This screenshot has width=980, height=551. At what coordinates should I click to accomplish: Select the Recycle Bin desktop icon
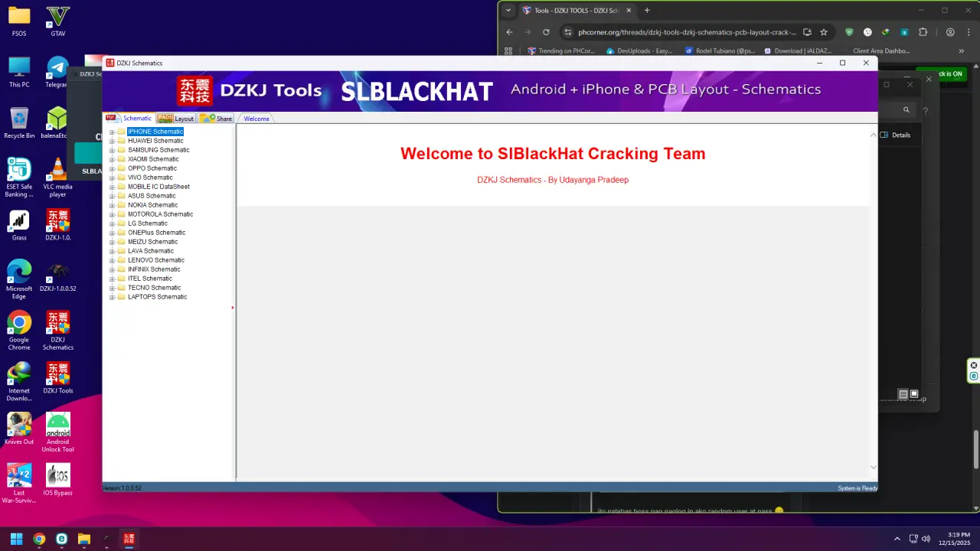19,123
